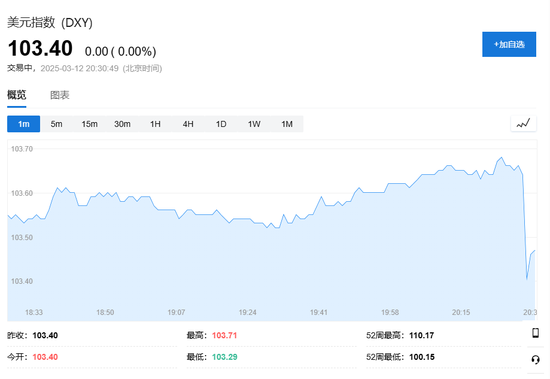Click the 最高 value 103.71

[224, 335]
